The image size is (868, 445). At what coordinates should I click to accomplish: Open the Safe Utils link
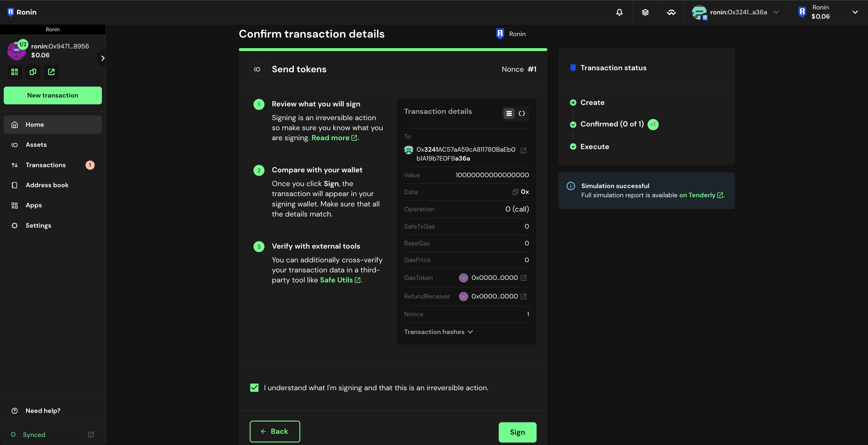coord(340,280)
